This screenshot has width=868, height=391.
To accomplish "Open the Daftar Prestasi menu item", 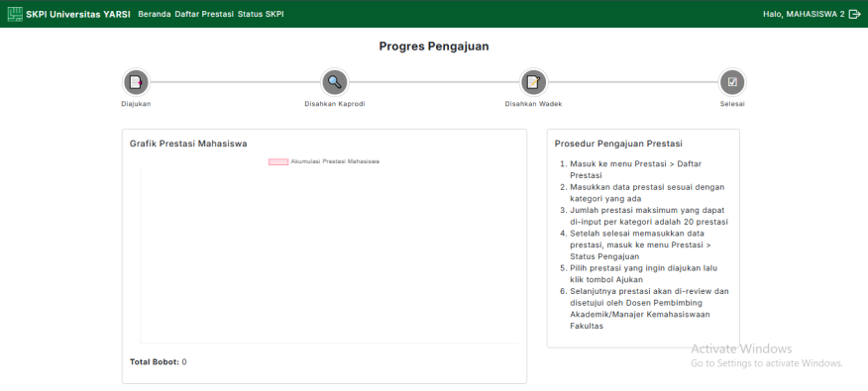I will point(204,15).
